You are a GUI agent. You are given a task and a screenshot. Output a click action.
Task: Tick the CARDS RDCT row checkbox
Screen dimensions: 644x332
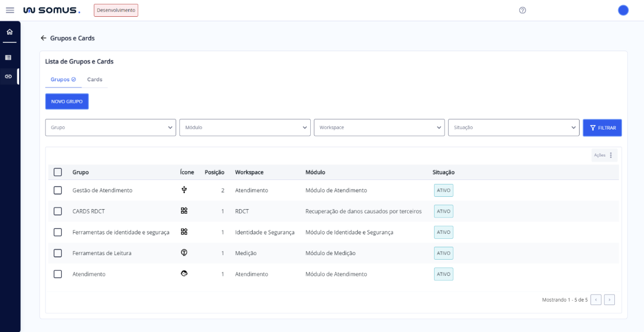pos(58,211)
